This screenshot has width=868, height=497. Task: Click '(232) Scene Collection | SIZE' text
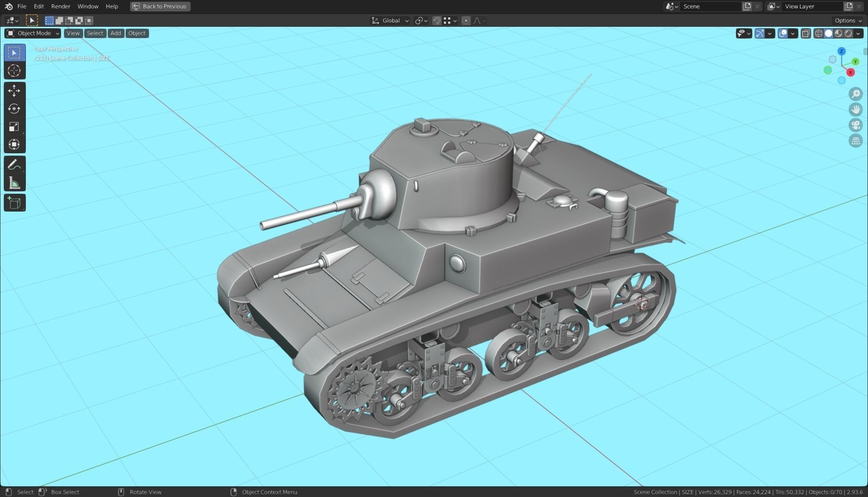coord(72,58)
